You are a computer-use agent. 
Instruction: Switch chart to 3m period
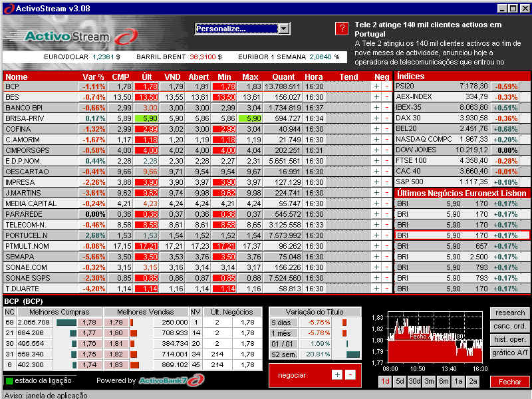[x=430, y=381]
